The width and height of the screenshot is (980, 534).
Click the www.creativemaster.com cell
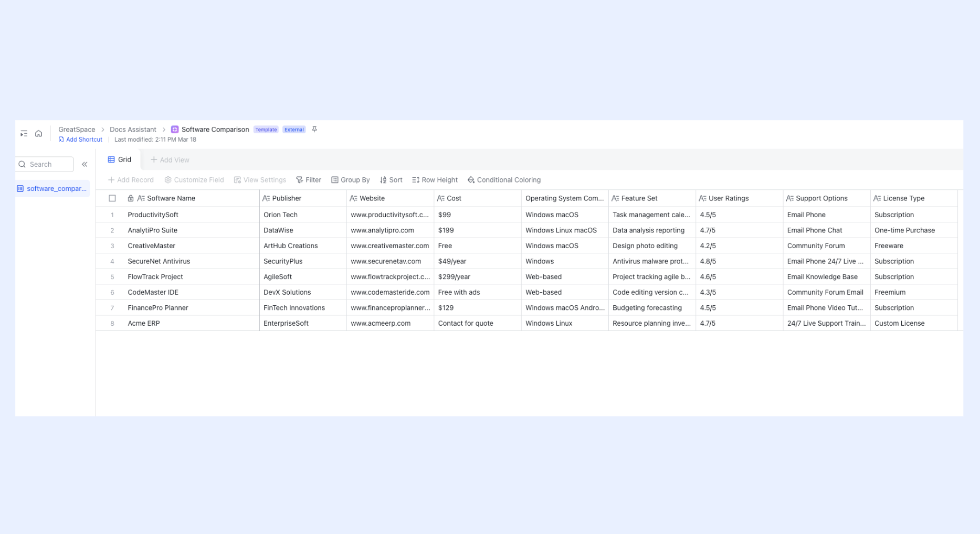pos(390,245)
